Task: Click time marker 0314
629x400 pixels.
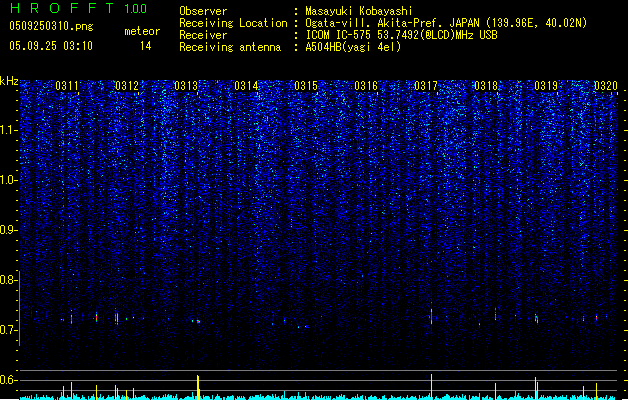Action: click(246, 86)
